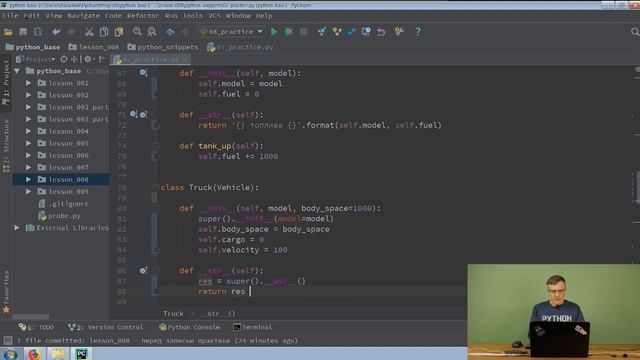The height and width of the screenshot is (360, 640).
Task: Click the PyCharm taskbar icon
Action: pos(82,354)
